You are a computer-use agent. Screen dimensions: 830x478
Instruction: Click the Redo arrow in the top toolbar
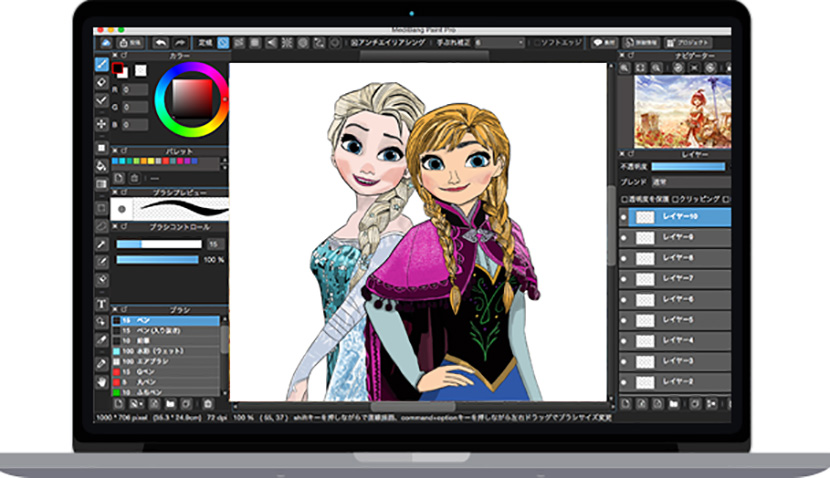tap(180, 43)
